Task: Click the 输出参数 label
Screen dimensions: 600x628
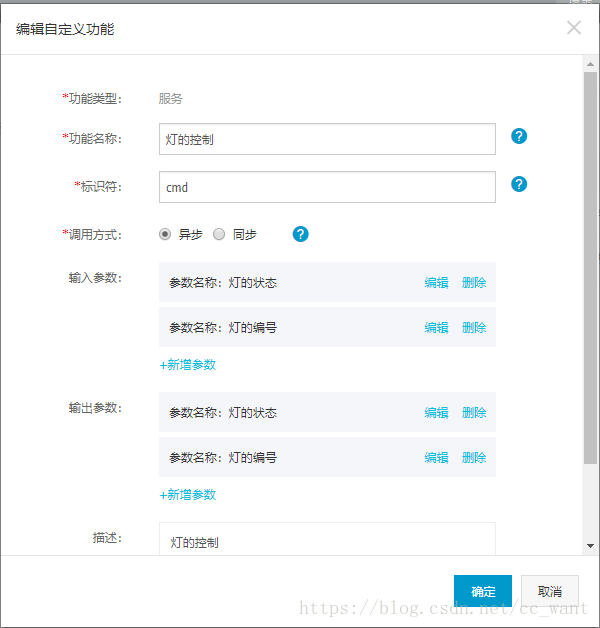Action: (x=95, y=408)
